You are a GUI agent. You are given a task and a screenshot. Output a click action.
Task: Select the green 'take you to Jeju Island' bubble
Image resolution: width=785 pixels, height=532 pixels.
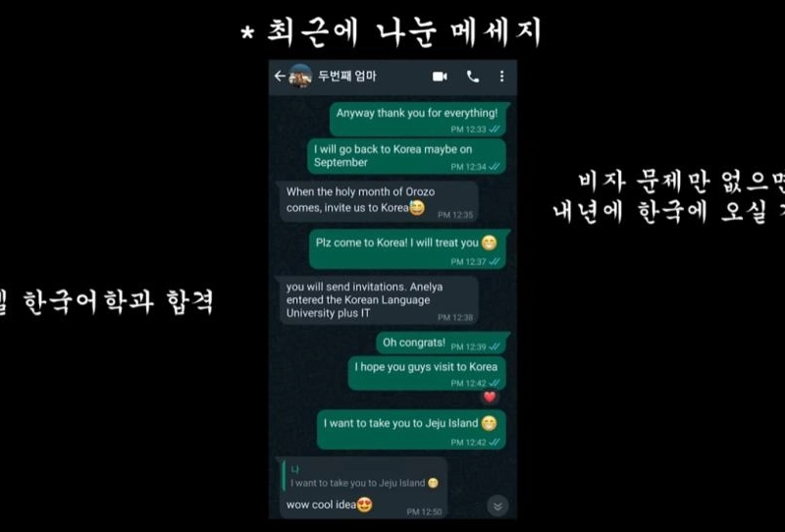[x=411, y=430]
